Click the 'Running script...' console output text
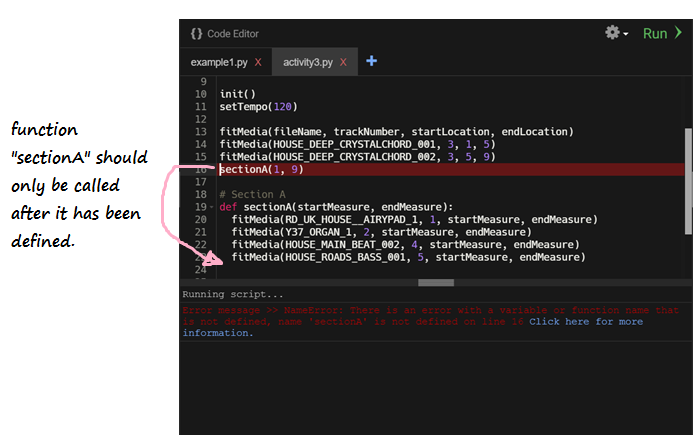The image size is (699, 440). point(232,295)
